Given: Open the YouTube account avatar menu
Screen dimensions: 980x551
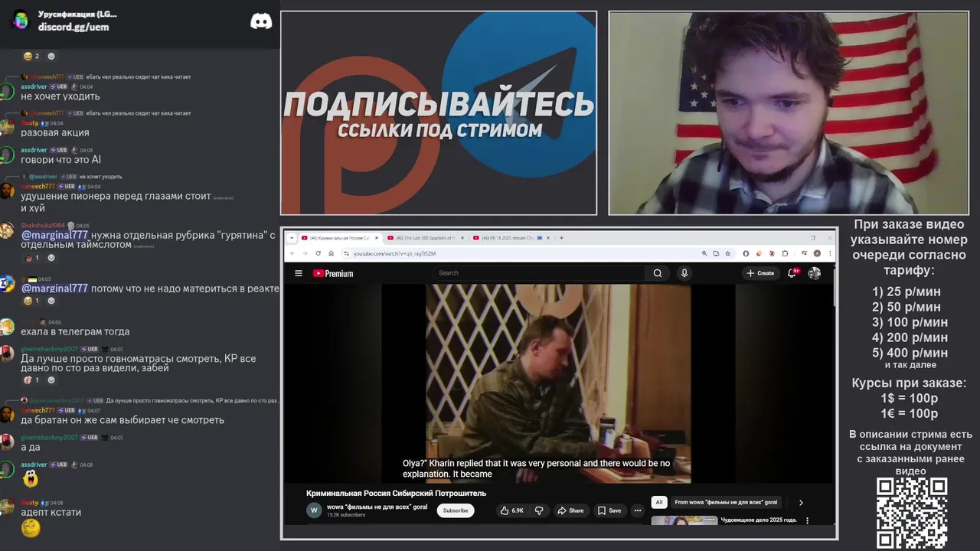Looking at the screenshot, I should 815,273.
